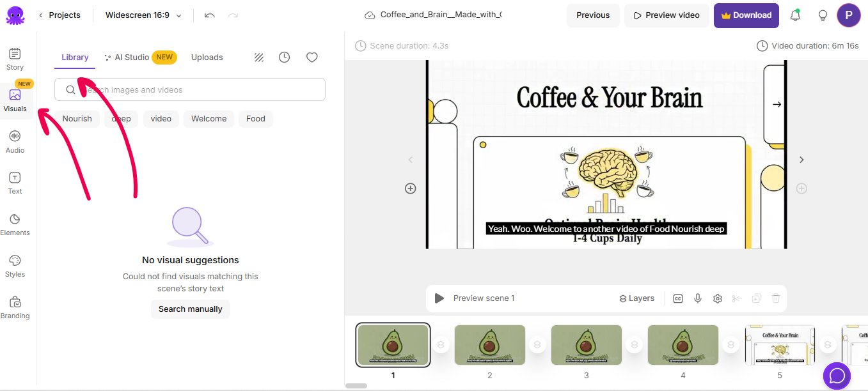Switch to the Audio panel
The height and width of the screenshot is (391, 868).
[15, 141]
